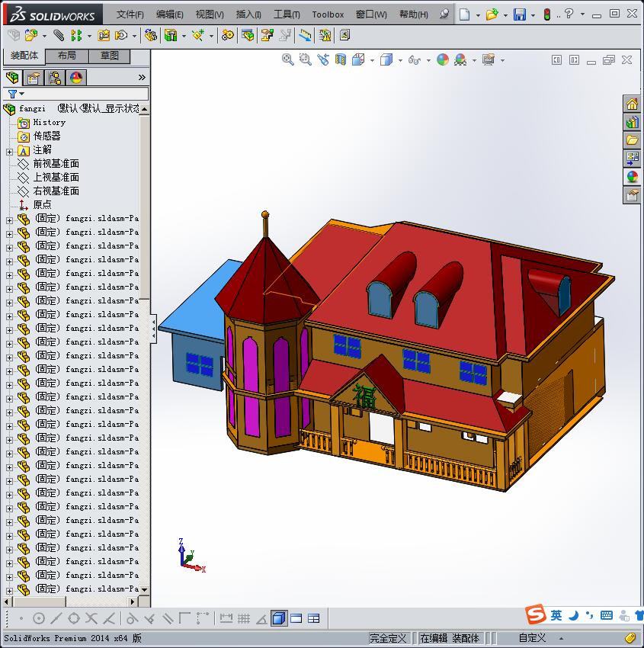644x648 pixels.
Task: Open the Toolbox menu
Action: click(x=328, y=14)
